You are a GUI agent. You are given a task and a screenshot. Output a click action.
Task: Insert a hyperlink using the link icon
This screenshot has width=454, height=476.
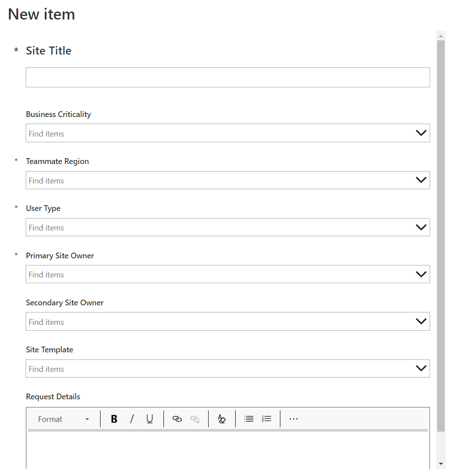(x=177, y=418)
